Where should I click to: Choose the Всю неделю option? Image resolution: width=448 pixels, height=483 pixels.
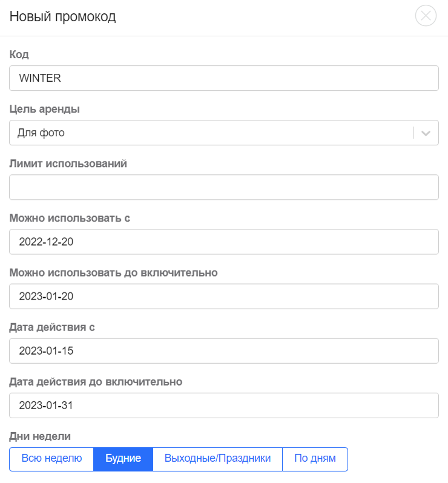pyautogui.click(x=51, y=459)
